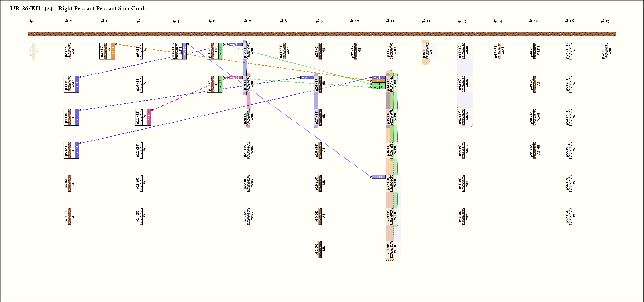The height and width of the screenshot is (302, 644).
Task: Click the pink dot on p11
Action: pyautogui.click(x=152, y=110)
